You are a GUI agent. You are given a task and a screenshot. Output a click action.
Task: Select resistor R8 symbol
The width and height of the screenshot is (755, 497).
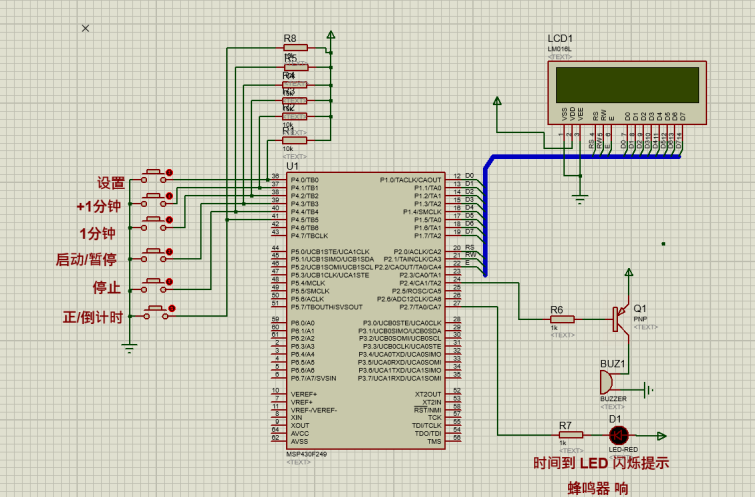pyautogui.click(x=296, y=47)
